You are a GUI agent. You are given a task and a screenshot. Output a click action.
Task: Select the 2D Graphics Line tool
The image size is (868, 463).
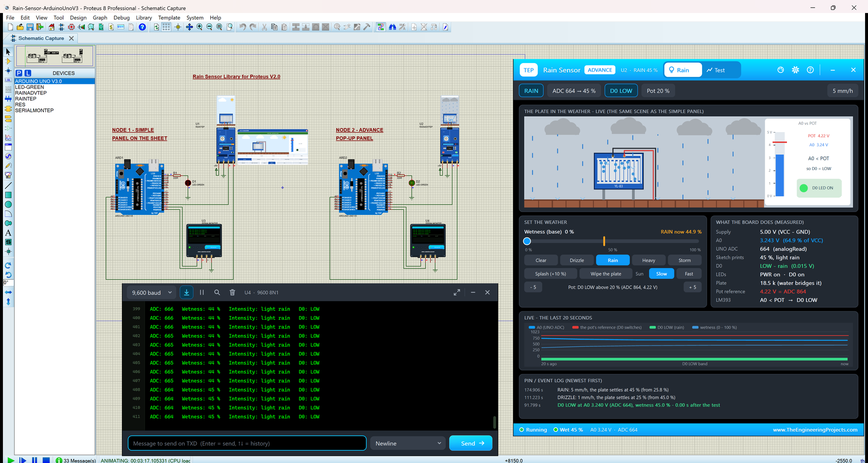[8, 185]
